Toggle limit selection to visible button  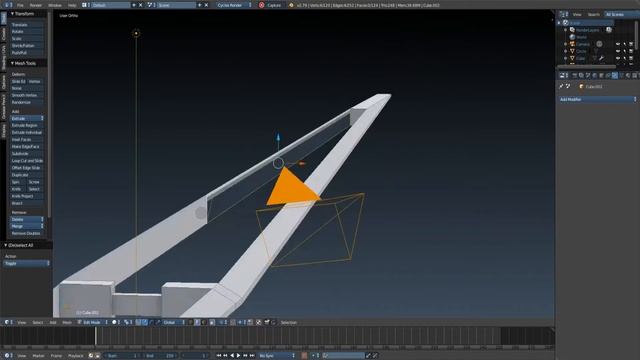click(212, 322)
